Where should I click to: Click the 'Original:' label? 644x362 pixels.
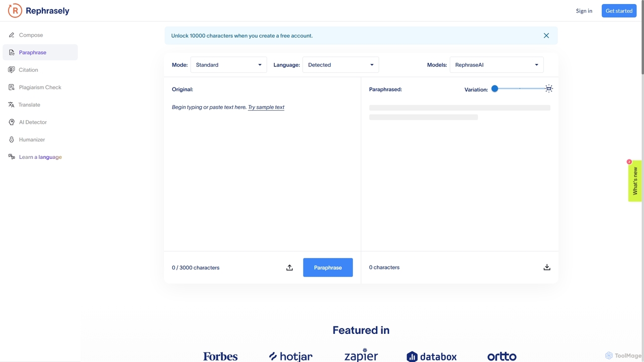coord(183,89)
